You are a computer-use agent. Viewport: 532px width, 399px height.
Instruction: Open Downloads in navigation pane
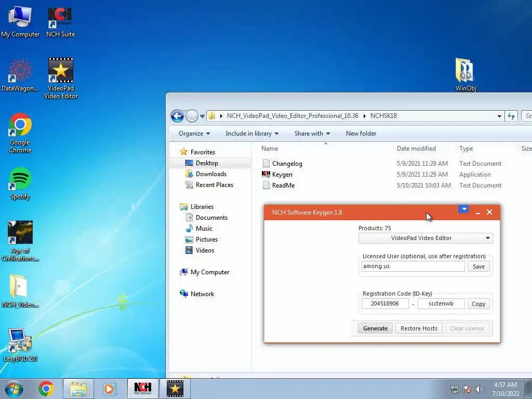coord(211,174)
